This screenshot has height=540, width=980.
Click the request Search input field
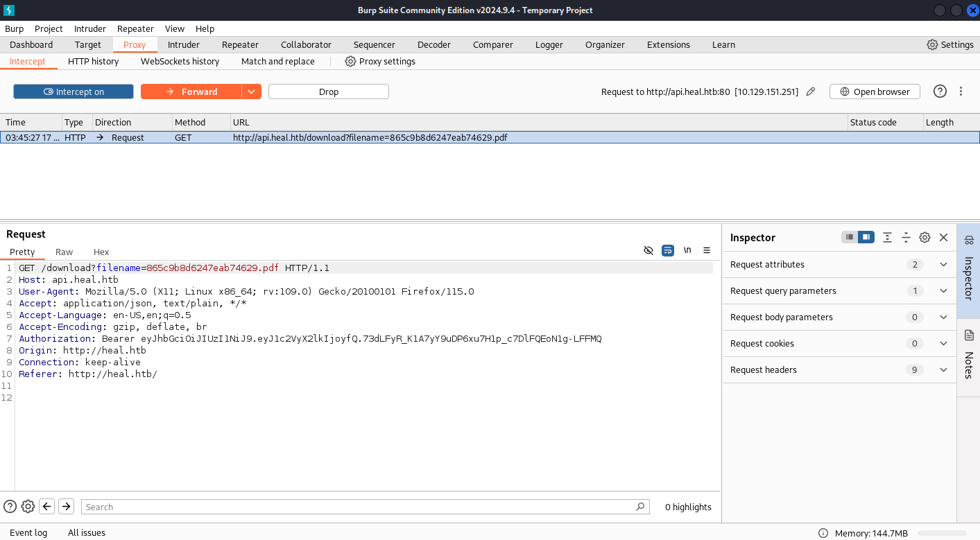click(x=366, y=507)
